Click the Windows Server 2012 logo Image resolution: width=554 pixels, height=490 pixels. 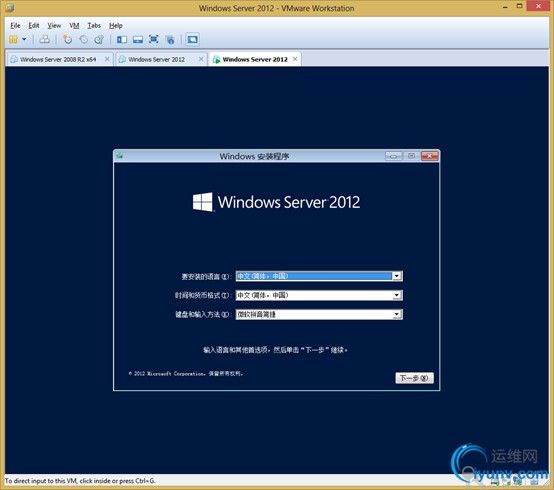click(277, 202)
